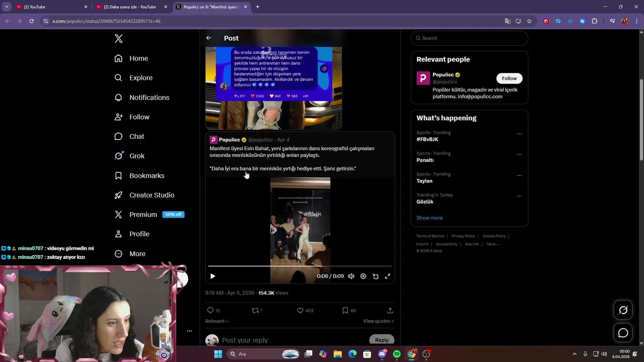Reload the page
This screenshot has height=362, width=644.
coord(31,21)
